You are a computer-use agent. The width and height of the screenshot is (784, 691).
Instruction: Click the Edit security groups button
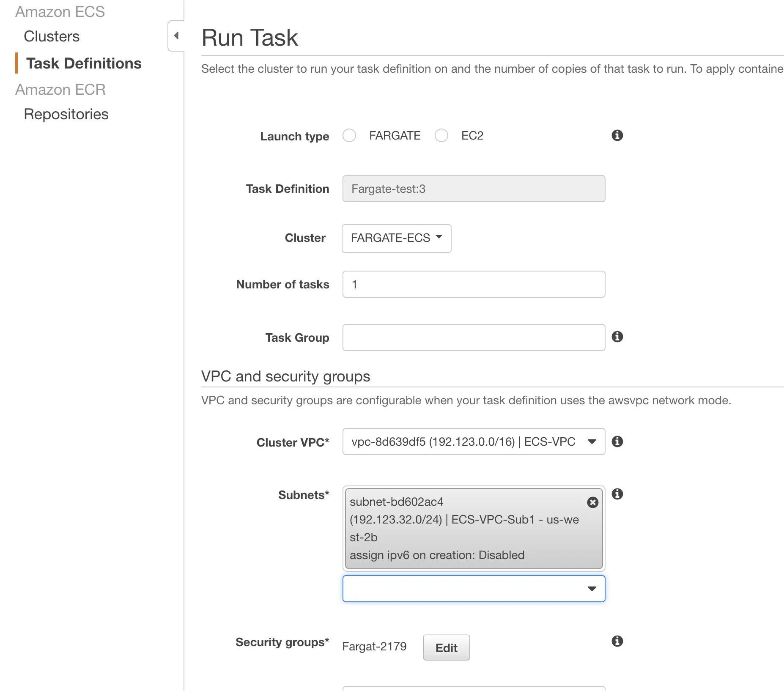446,647
